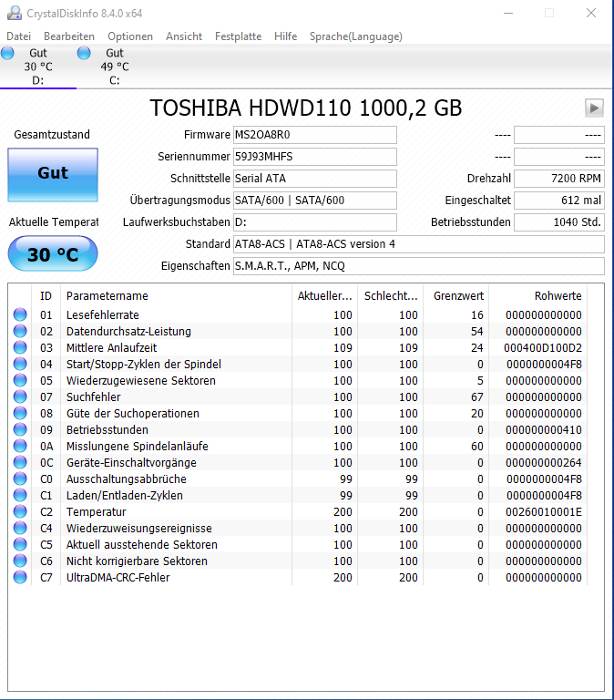Click the Aktueller... column header
614x700 pixels.
click(x=325, y=296)
